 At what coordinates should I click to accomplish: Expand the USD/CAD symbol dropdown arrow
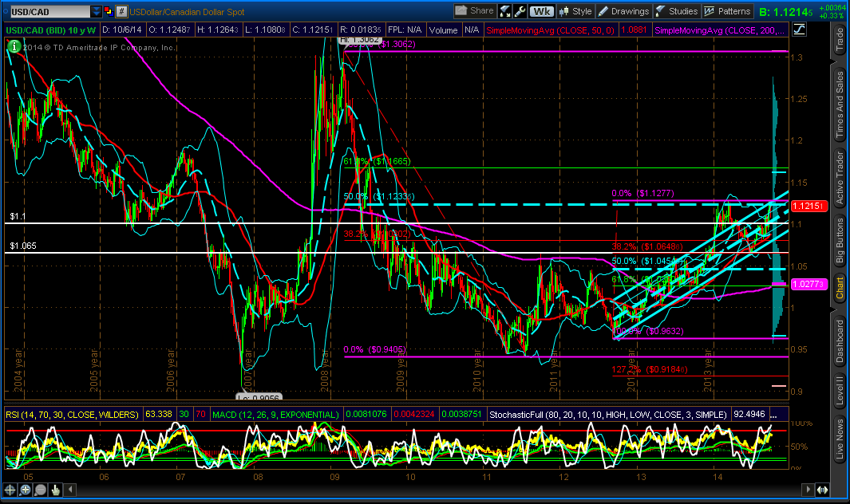tap(96, 11)
